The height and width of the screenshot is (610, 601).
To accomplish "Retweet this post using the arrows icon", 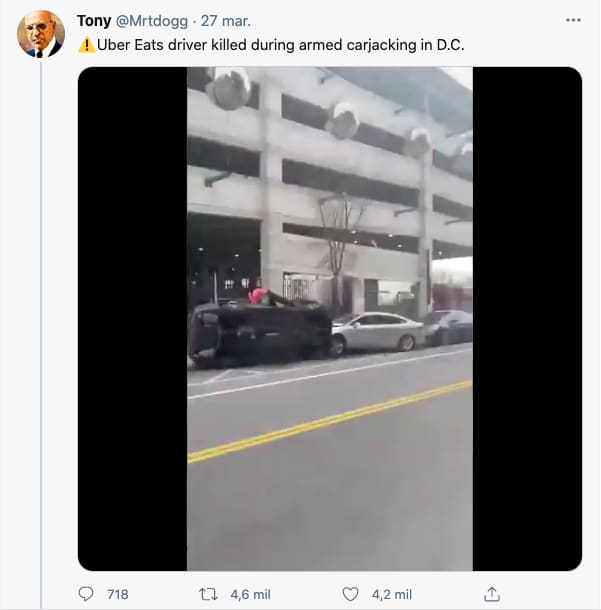I will coord(208,594).
